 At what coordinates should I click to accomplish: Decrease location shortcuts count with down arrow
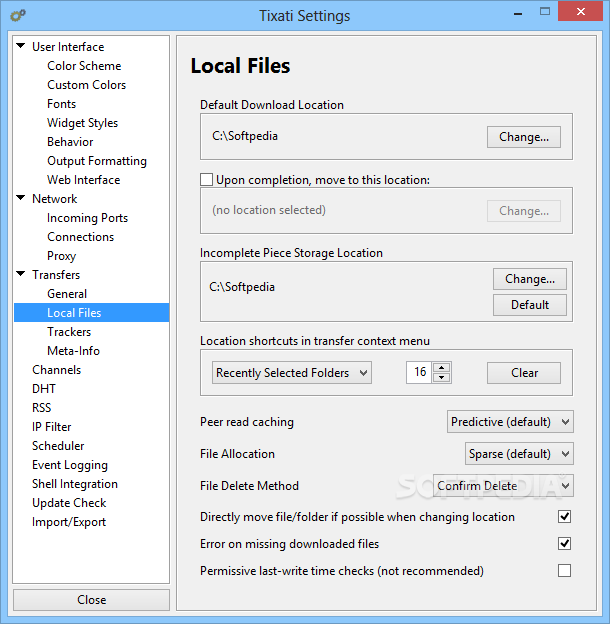pos(441,378)
